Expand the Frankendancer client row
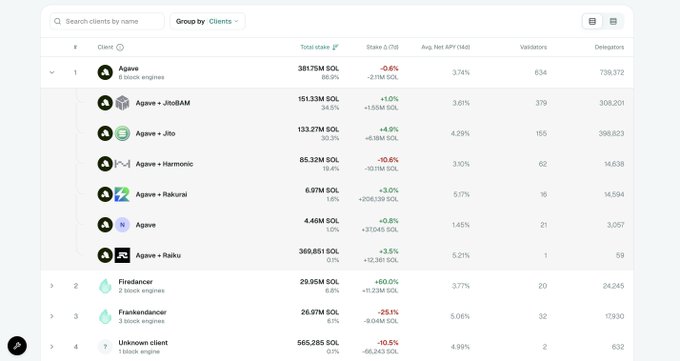The width and height of the screenshot is (680, 361). click(x=52, y=316)
